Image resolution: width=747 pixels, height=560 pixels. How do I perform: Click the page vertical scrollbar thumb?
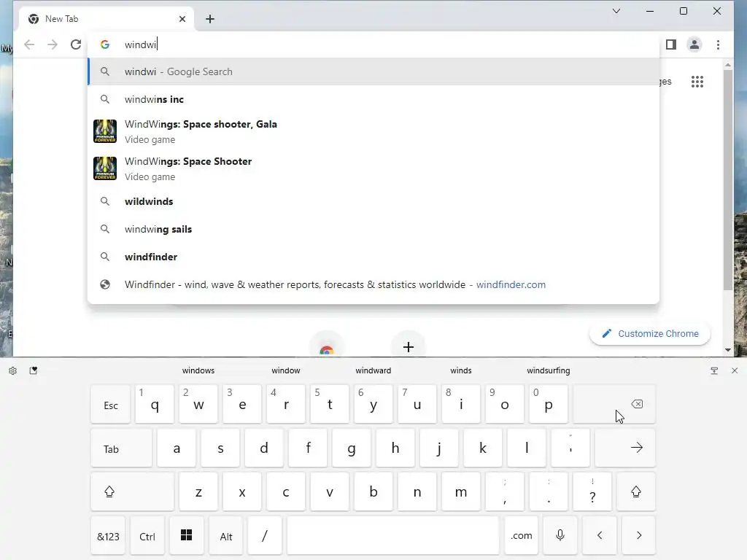[727, 180]
